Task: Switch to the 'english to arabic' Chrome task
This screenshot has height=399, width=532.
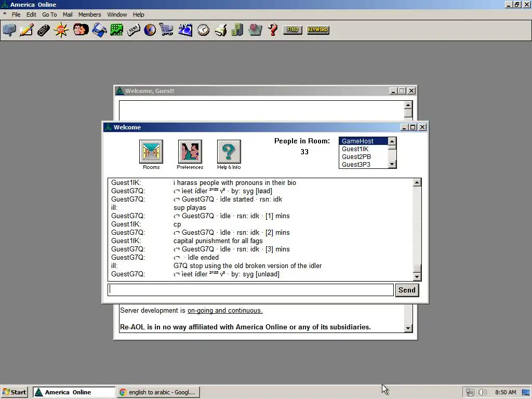Action: 158,392
